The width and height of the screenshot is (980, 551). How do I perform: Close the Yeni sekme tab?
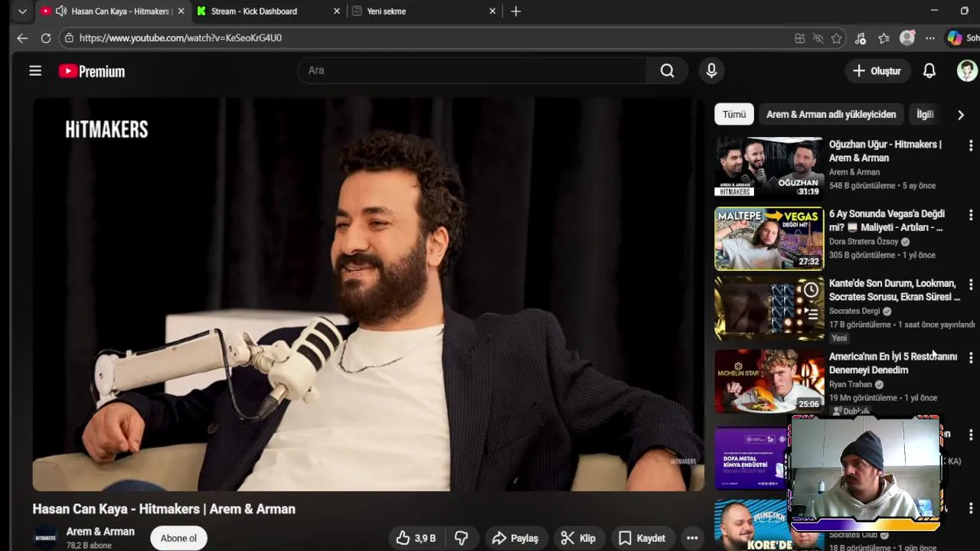(492, 11)
